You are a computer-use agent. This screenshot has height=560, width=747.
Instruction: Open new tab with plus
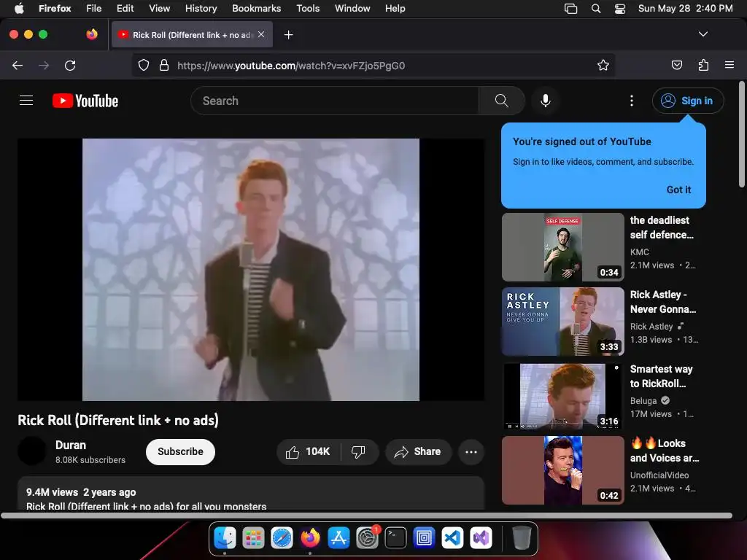[288, 35]
